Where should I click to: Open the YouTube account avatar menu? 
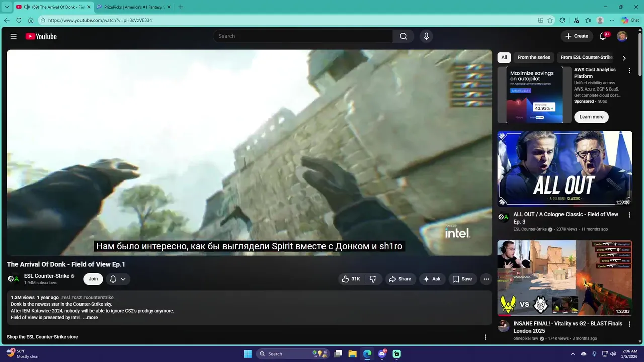point(622,36)
